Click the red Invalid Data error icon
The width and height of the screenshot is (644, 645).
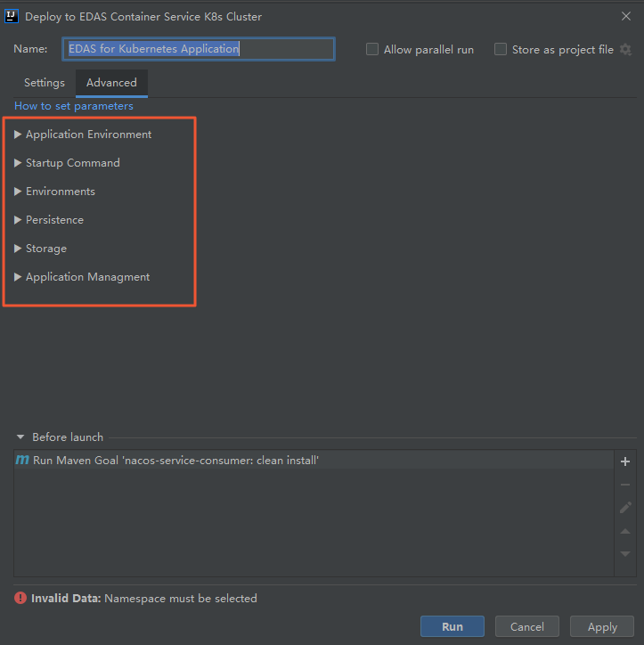click(x=20, y=598)
